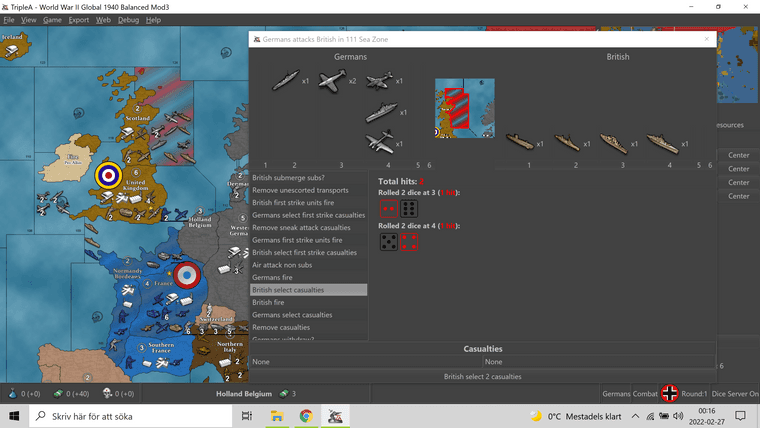
Task: Open the File menu
Action: [x=9, y=20]
